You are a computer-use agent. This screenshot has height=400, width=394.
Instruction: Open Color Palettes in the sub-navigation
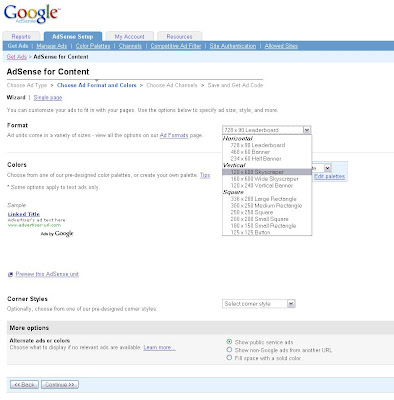click(93, 46)
